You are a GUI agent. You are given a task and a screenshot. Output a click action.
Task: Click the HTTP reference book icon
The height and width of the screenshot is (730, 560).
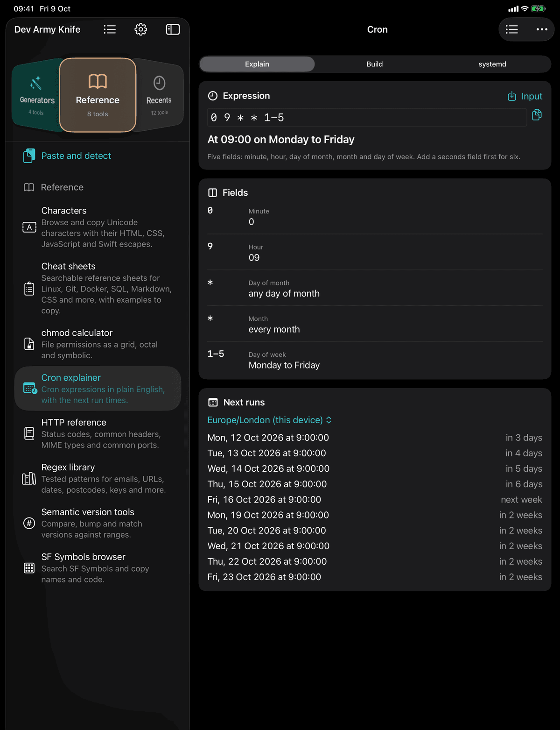[x=29, y=433]
